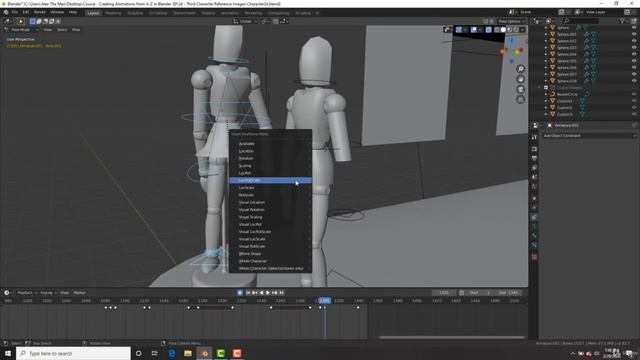Viewport: 640px width, 360px height.
Task: Click the current frame number field
Action: click(x=444, y=293)
